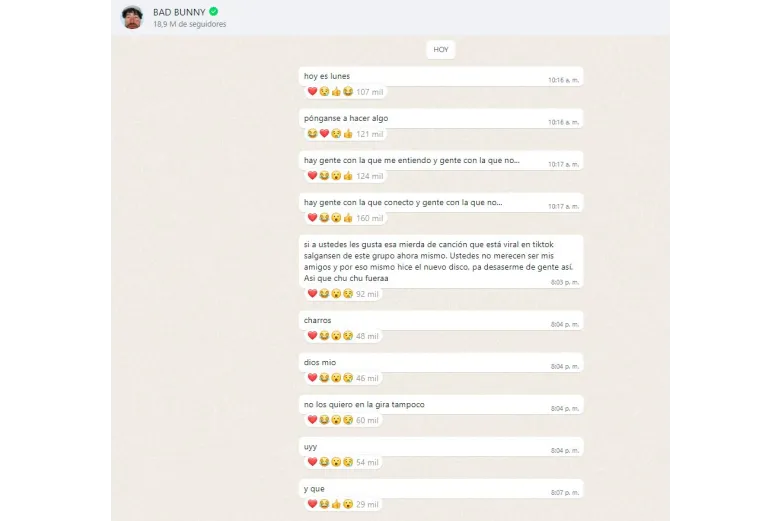
Task: Click the laughing emoji under "pónganse a hacer algo"
Action: pos(312,134)
